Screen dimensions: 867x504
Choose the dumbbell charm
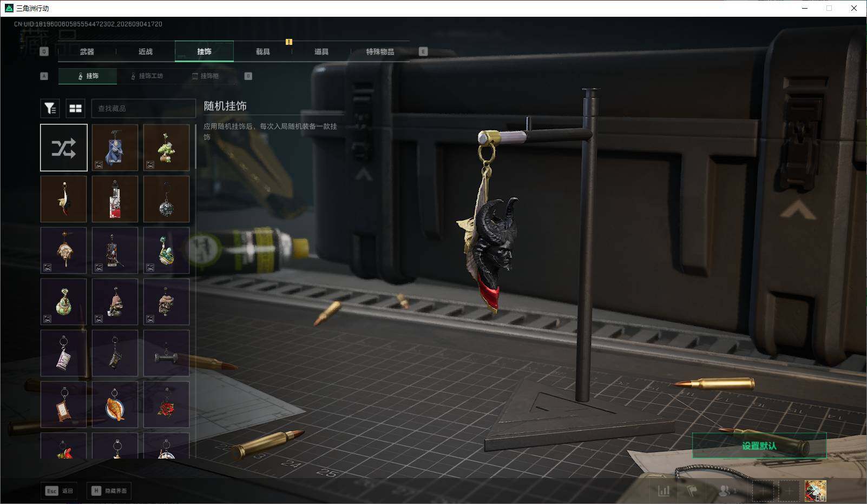[x=166, y=353]
